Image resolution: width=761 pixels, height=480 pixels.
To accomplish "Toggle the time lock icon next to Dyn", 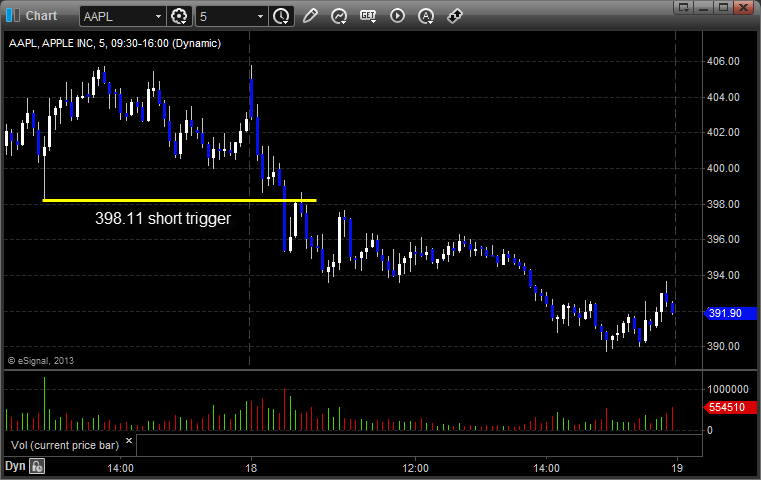I will tap(37, 466).
